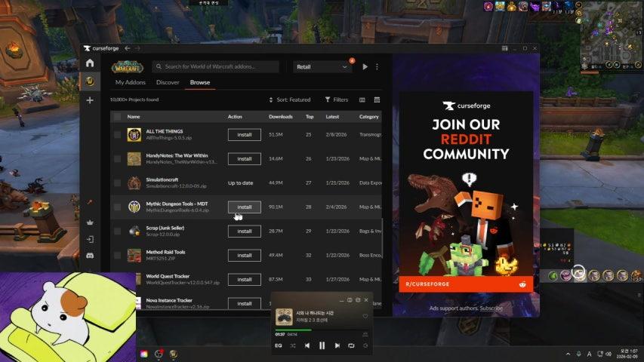Check the Method Raid Tools row checkbox

(x=118, y=256)
